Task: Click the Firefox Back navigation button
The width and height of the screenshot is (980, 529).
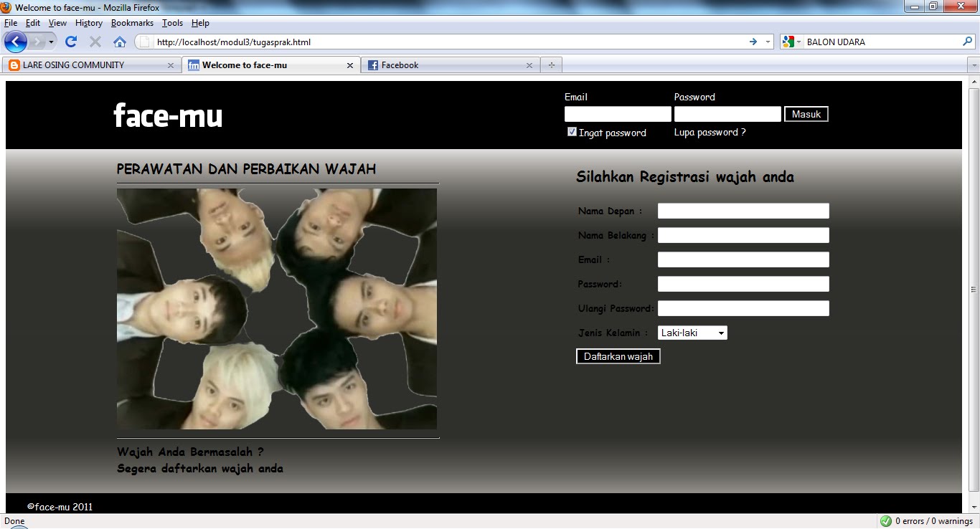Action: coord(16,42)
